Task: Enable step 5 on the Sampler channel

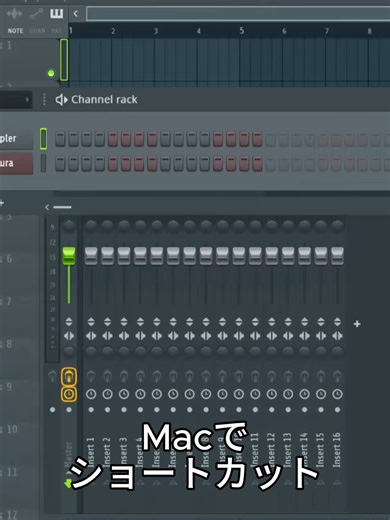Action: click(x=113, y=139)
